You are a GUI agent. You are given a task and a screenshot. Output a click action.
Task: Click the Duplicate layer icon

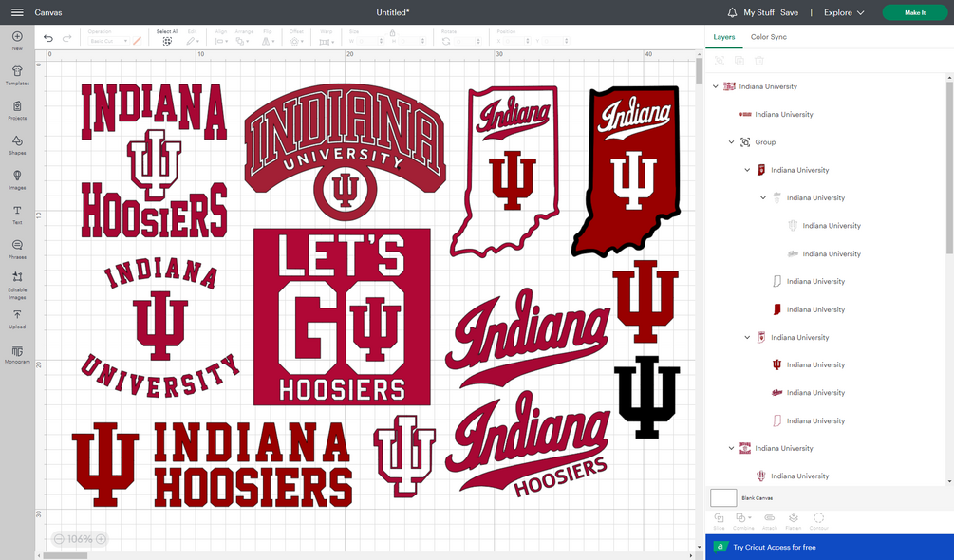coord(739,61)
